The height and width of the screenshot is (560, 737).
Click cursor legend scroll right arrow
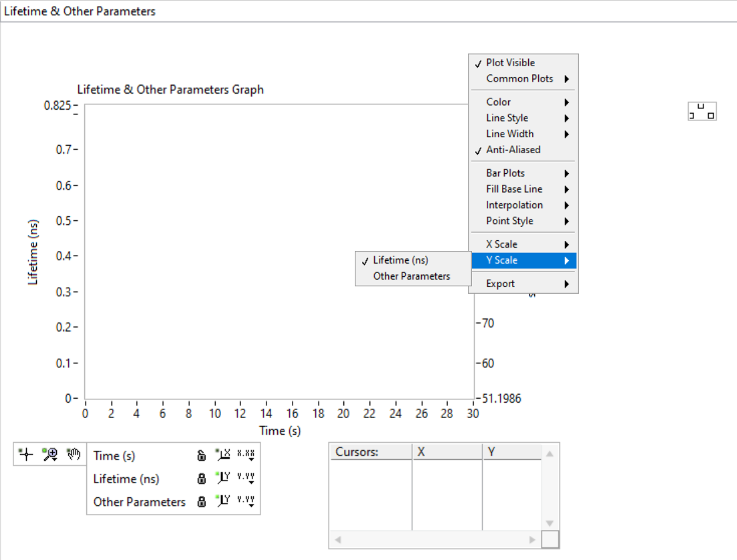click(532, 539)
